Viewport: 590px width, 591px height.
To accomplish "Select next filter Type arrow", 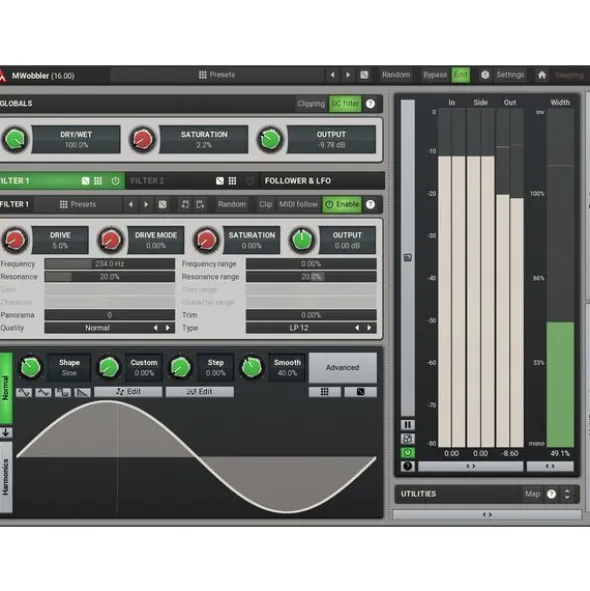I will [x=369, y=328].
